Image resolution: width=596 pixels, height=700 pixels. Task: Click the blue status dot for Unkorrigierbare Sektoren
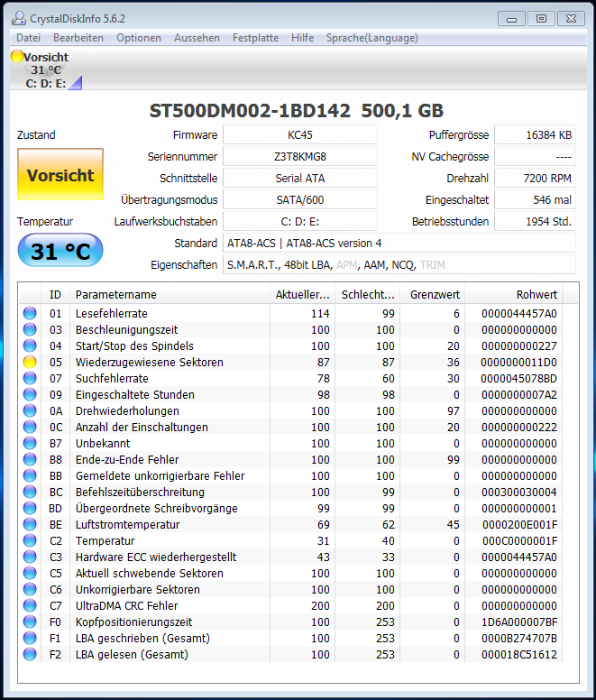click(30, 589)
